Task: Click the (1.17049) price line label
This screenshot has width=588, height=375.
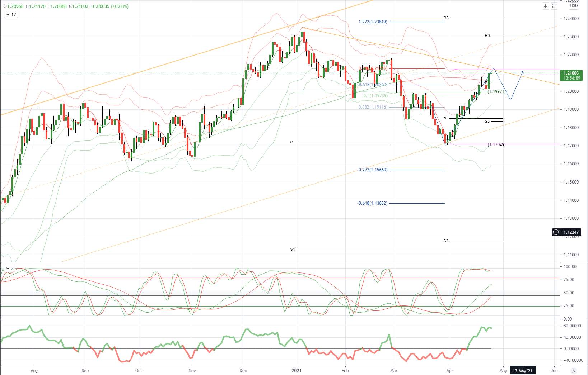Action: click(496, 145)
